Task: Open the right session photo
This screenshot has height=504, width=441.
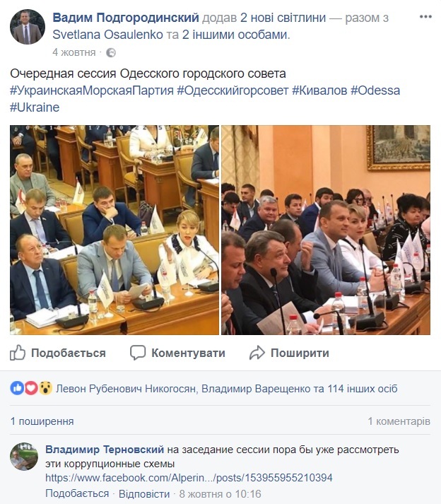Action: [x=326, y=230]
